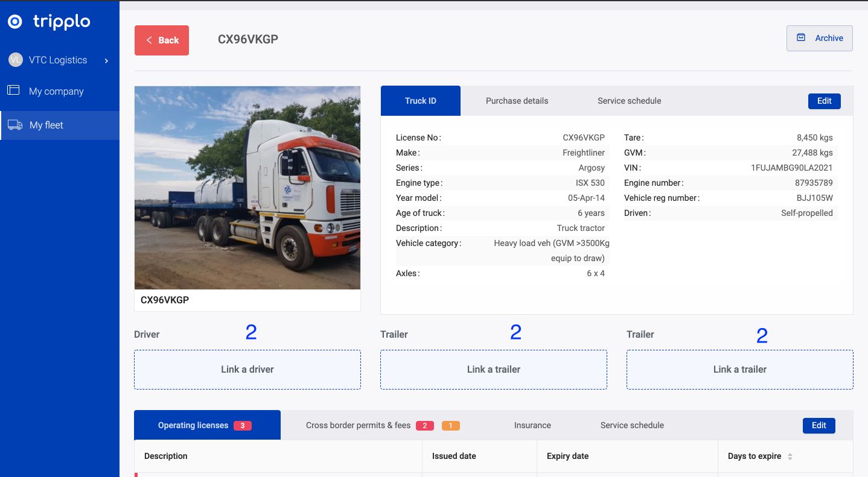Go back using the Back button
868x477 pixels.
tap(162, 40)
